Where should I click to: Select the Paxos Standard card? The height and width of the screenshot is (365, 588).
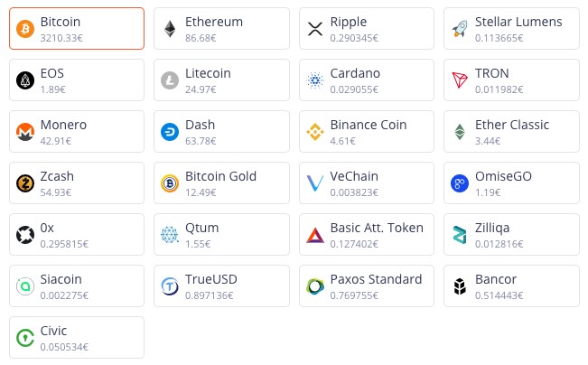click(367, 285)
